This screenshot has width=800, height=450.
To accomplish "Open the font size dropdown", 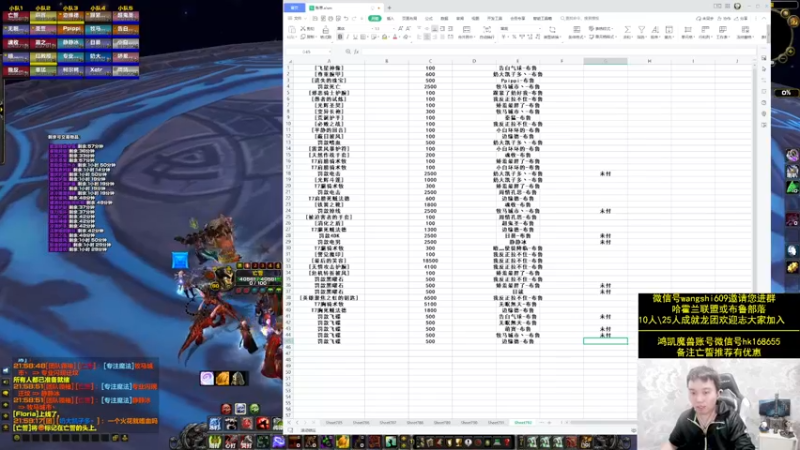I will coord(394,29).
